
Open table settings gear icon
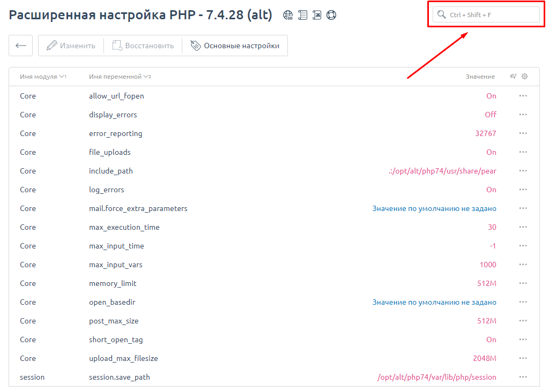525,77
